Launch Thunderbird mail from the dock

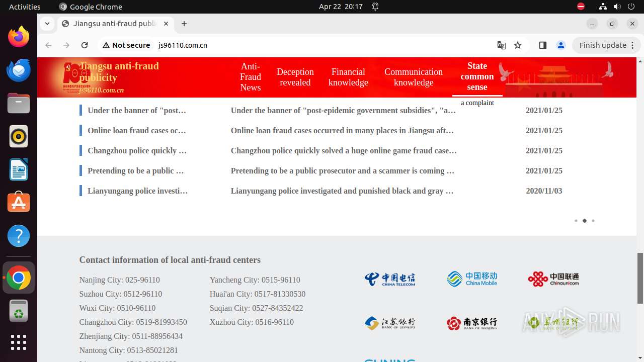(x=19, y=70)
